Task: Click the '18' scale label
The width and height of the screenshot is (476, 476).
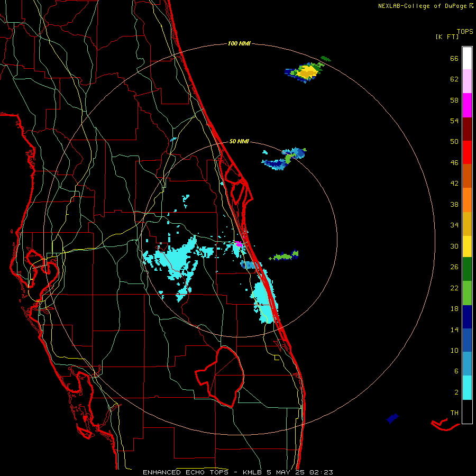Action: tap(454, 309)
